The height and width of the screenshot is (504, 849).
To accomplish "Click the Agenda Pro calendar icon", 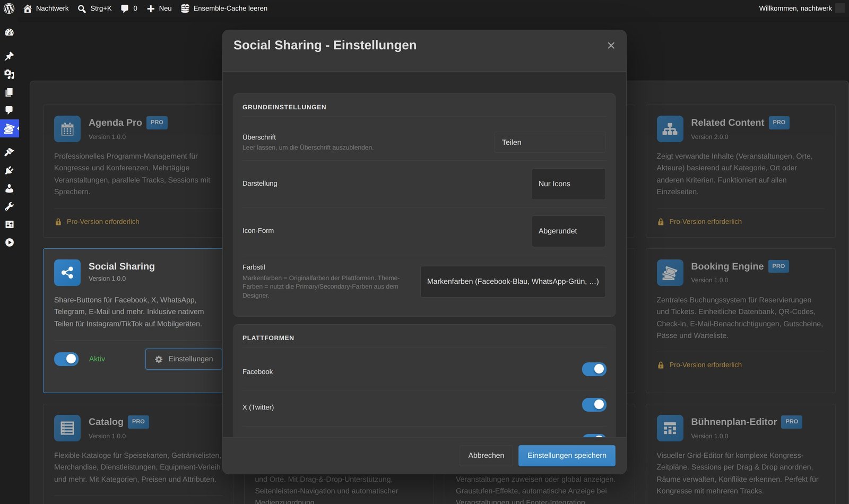I will click(67, 129).
